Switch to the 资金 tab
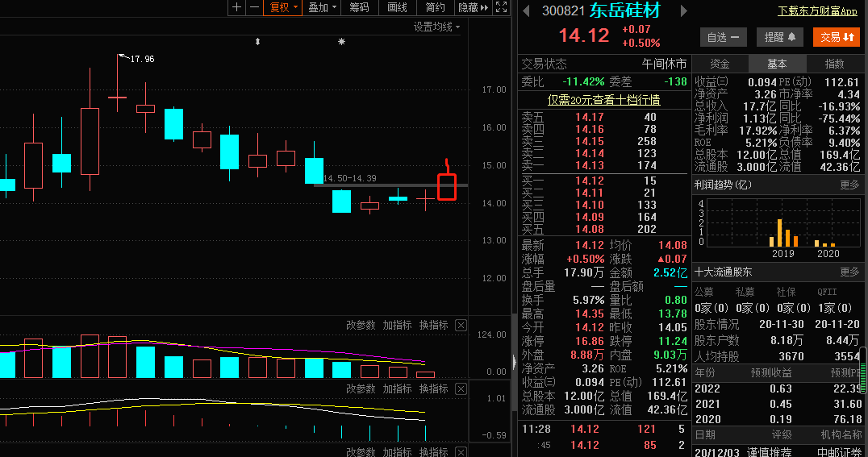Screen dimensions: 868x457 coord(720,64)
